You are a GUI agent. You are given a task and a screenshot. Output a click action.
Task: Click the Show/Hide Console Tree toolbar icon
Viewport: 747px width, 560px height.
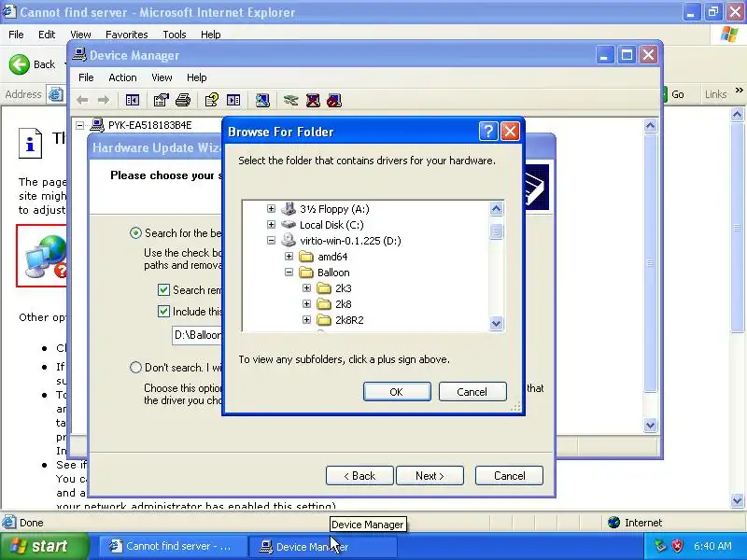point(132,100)
